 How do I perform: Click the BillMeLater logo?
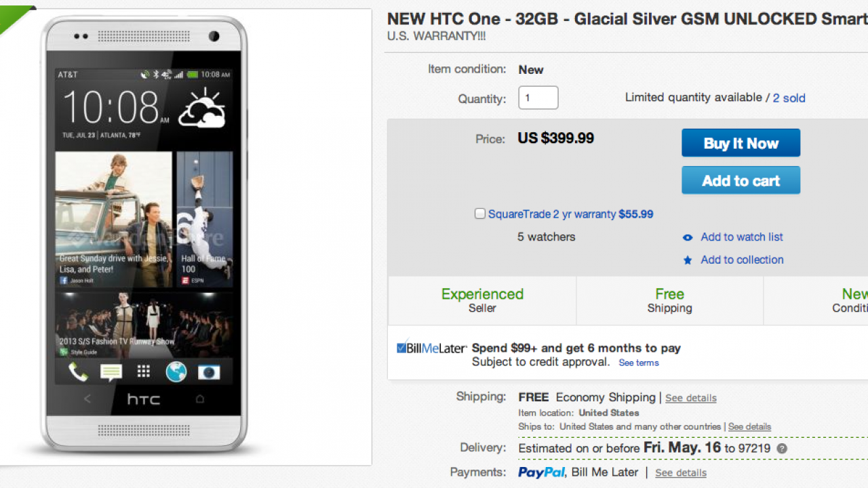pos(431,348)
